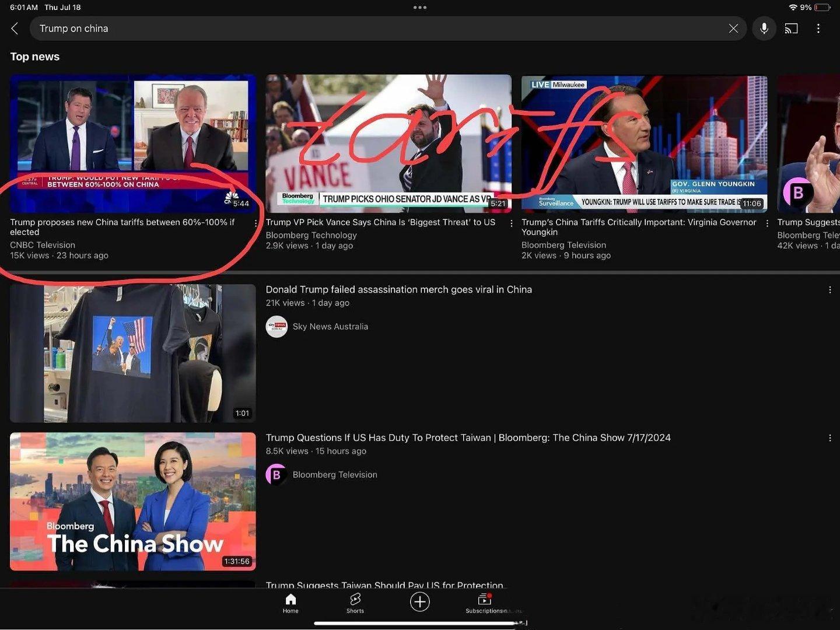Open 'Trump Suggests Taiwan Should Pay' title
The image size is (840, 630).
[384, 584]
